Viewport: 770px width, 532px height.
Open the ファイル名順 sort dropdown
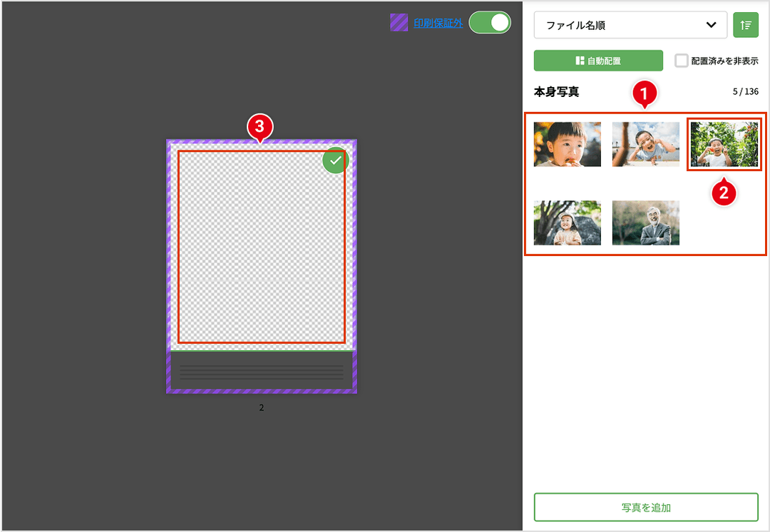(x=630, y=25)
